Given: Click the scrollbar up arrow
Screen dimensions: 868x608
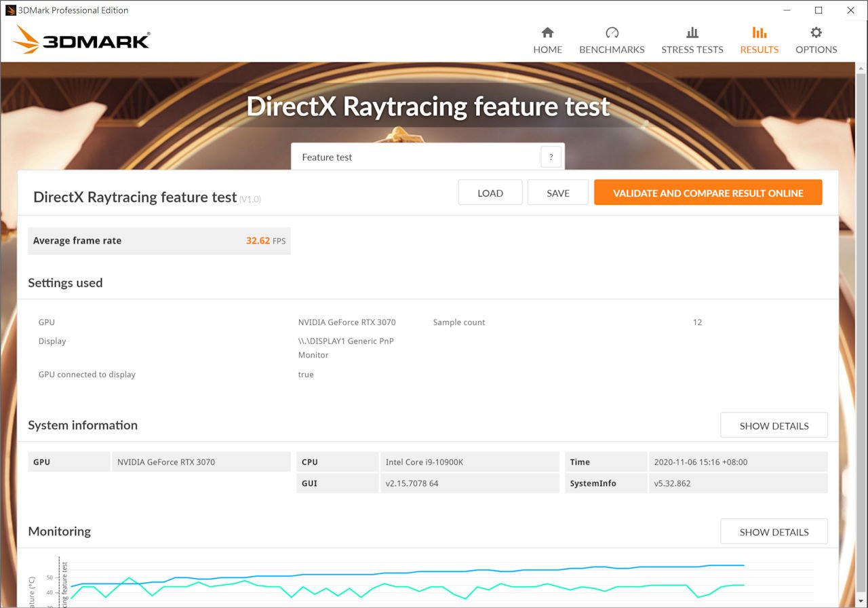Looking at the screenshot, I should [x=861, y=68].
